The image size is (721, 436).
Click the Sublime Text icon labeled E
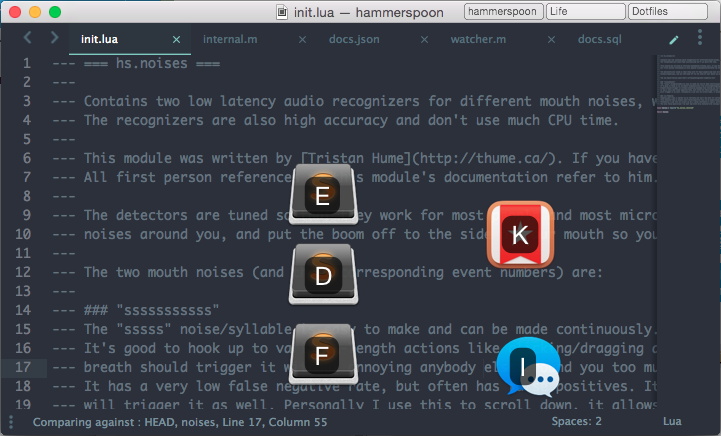321,194
